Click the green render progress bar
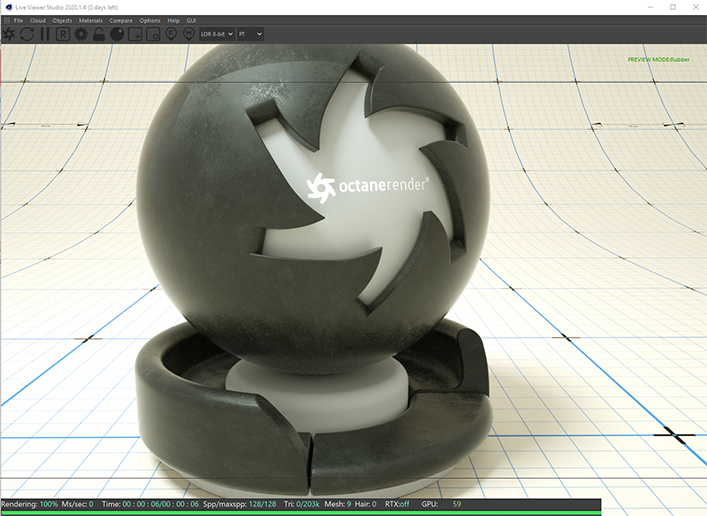 301,513
